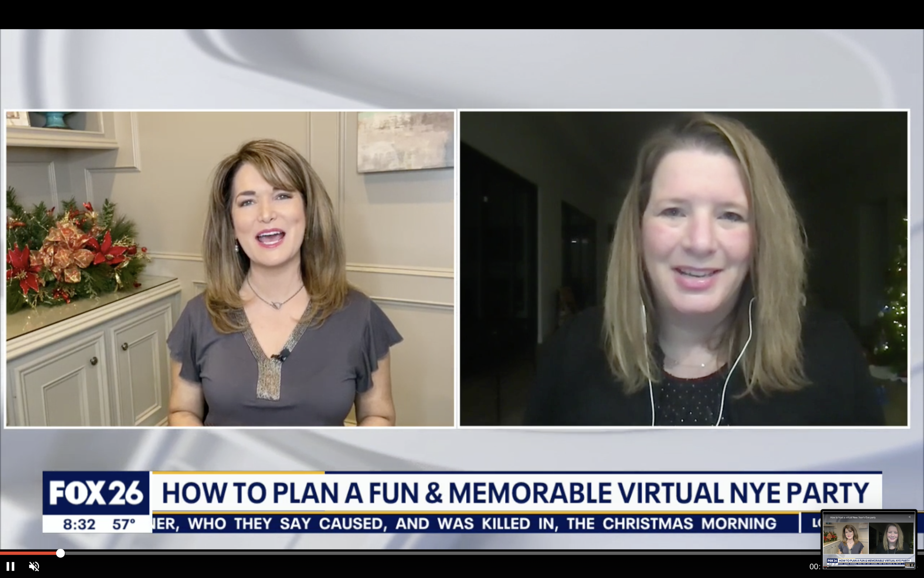The height and width of the screenshot is (578, 924).
Task: Click the share icon in the mini preview
Action: pyautogui.click(x=910, y=517)
